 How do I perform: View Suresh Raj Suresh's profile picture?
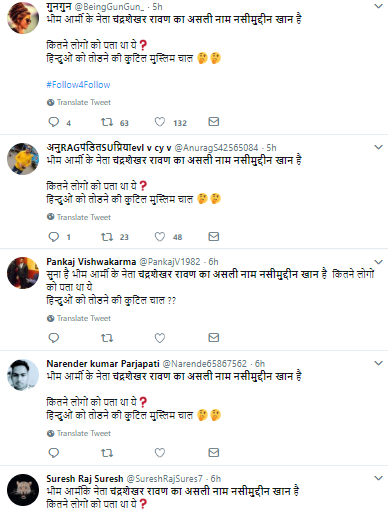click(23, 490)
